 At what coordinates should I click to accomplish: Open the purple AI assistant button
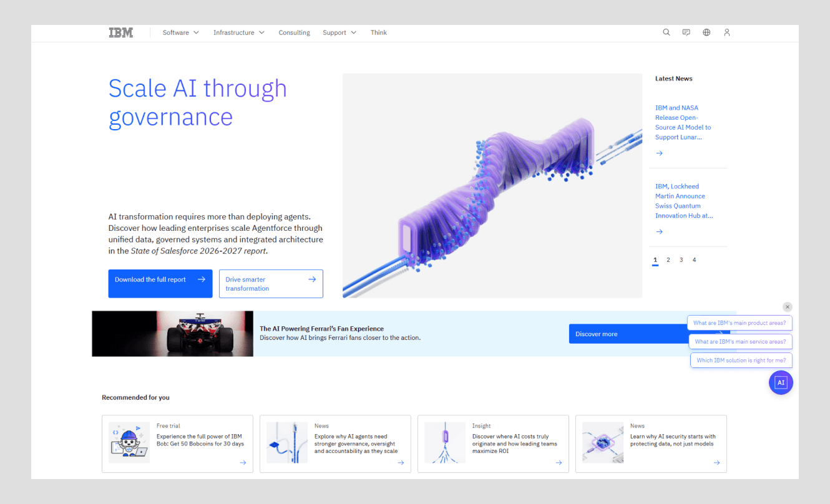pos(781,382)
